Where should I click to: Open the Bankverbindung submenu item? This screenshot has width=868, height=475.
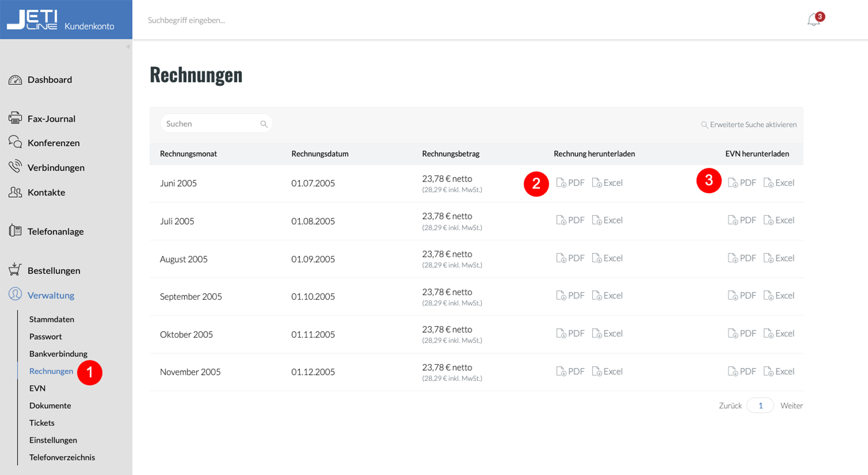(58, 354)
